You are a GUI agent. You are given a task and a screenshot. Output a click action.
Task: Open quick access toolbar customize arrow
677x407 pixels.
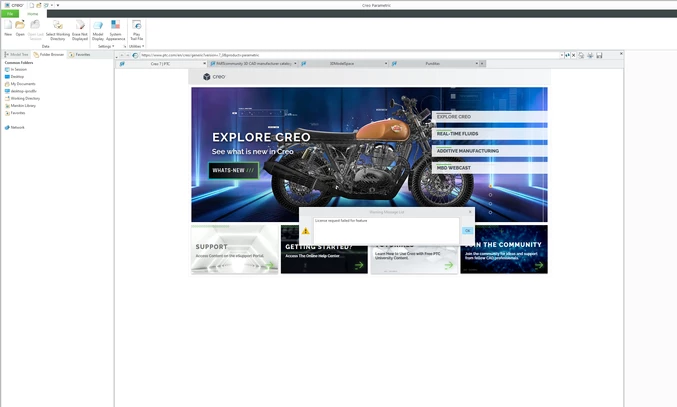tap(58, 5)
